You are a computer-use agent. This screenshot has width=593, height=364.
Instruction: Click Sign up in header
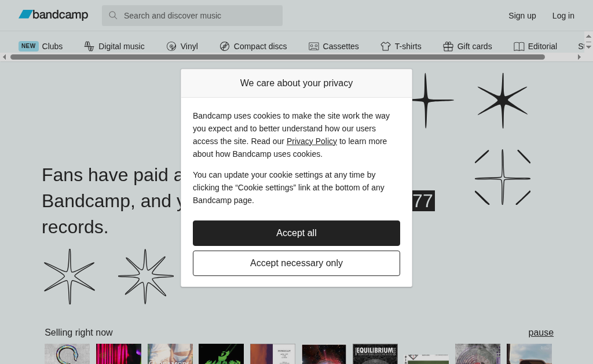pyautogui.click(x=522, y=16)
